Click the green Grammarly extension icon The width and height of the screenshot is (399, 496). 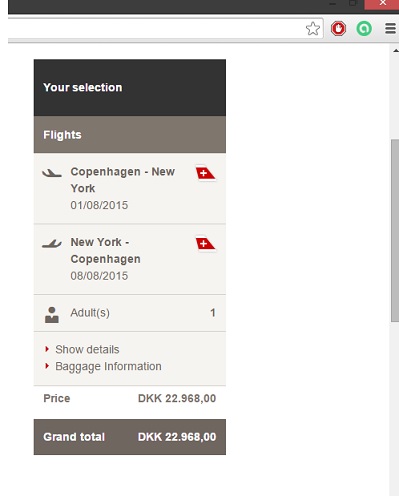tap(364, 28)
